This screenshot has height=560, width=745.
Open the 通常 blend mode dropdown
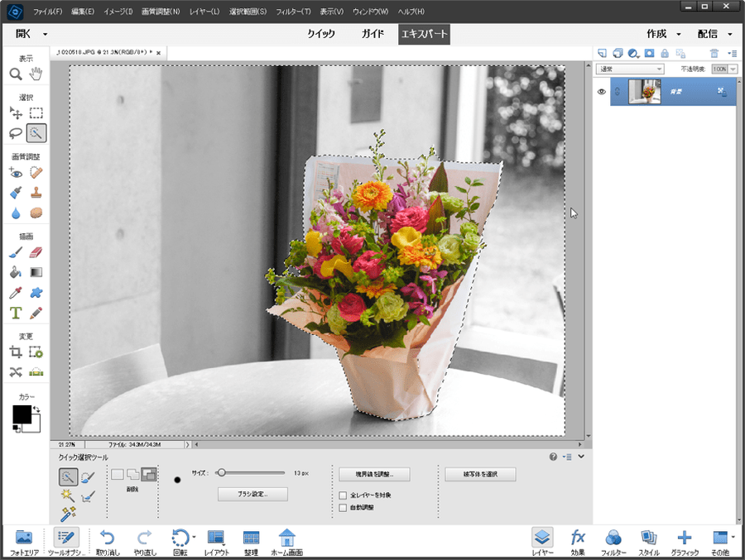(x=629, y=69)
